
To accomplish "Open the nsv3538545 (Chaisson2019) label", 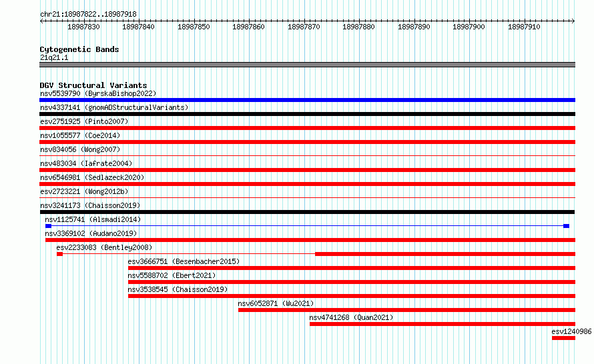I will pyautogui.click(x=178, y=289).
